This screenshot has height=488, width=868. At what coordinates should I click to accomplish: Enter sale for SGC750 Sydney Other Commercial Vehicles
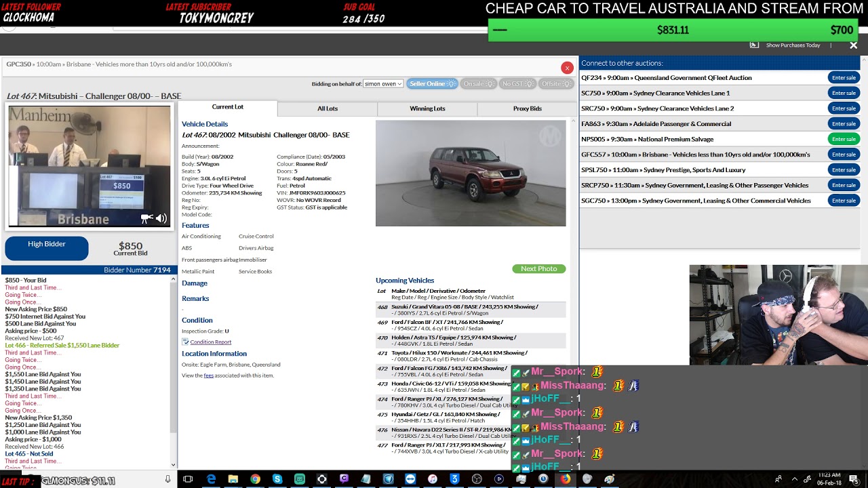tap(844, 201)
